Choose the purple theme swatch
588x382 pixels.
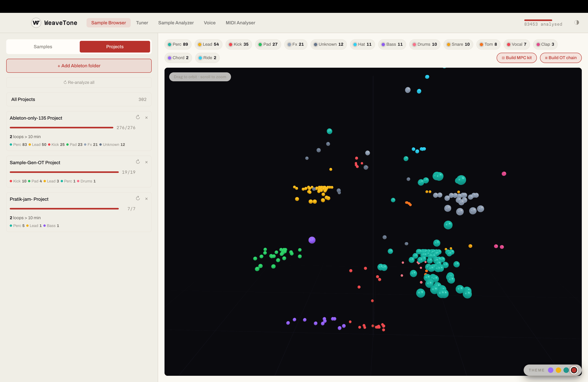click(550, 370)
